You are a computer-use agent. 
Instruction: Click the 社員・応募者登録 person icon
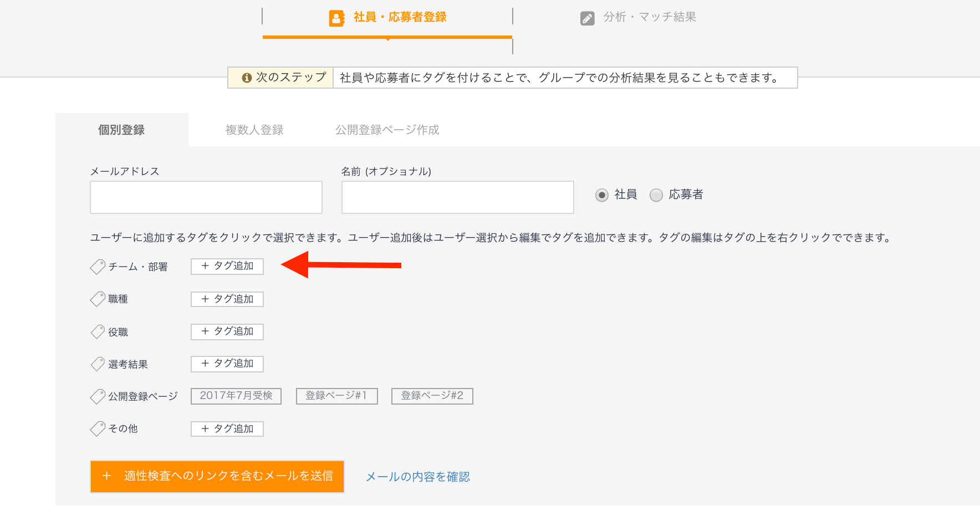pyautogui.click(x=336, y=18)
